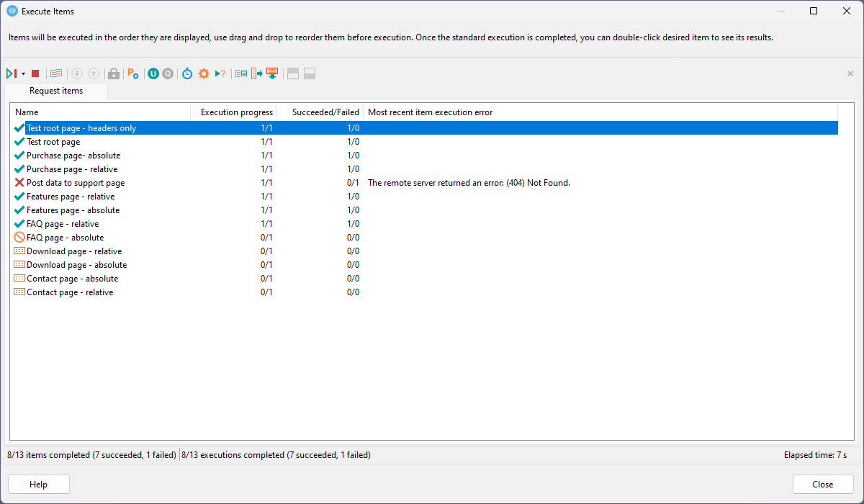The width and height of the screenshot is (864, 504).
Task: Click the green circled U icon
Action: point(153,73)
